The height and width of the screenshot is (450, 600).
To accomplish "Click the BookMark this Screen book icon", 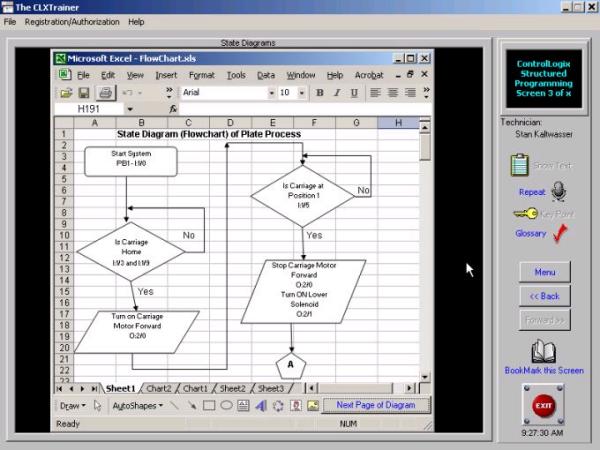I will click(x=543, y=351).
